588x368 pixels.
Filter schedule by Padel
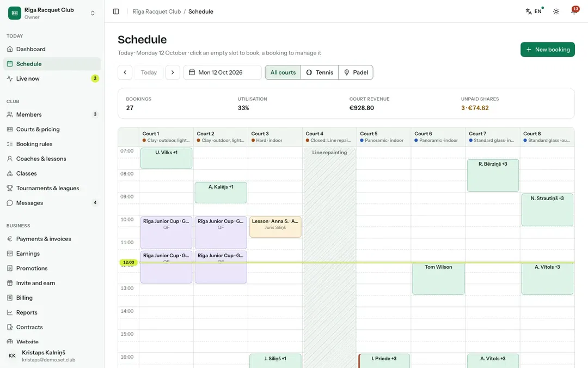click(356, 73)
